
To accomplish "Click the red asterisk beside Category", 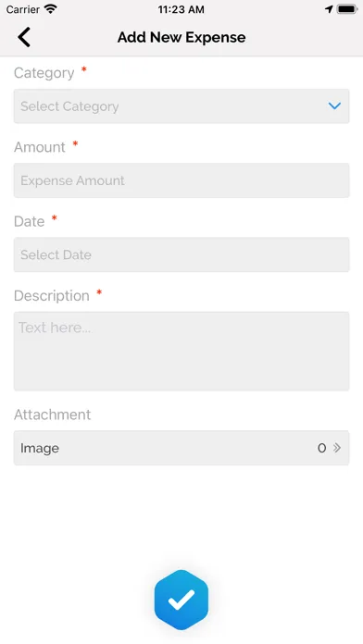I will point(84,69).
